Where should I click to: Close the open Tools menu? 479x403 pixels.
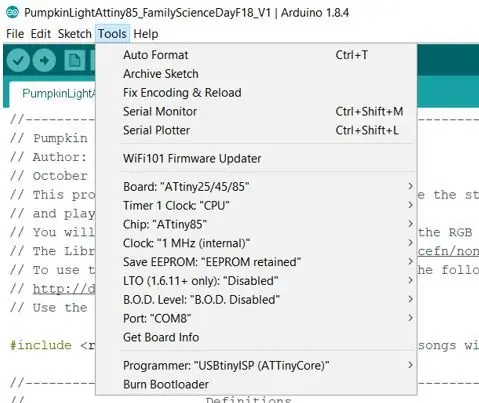click(x=112, y=34)
